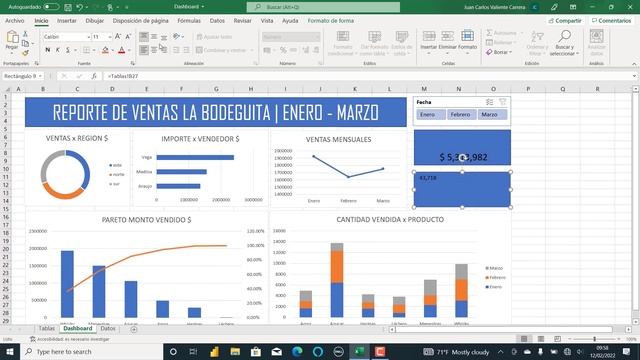Click the user account name
This screenshot has width=640, height=360.
click(x=494, y=7)
